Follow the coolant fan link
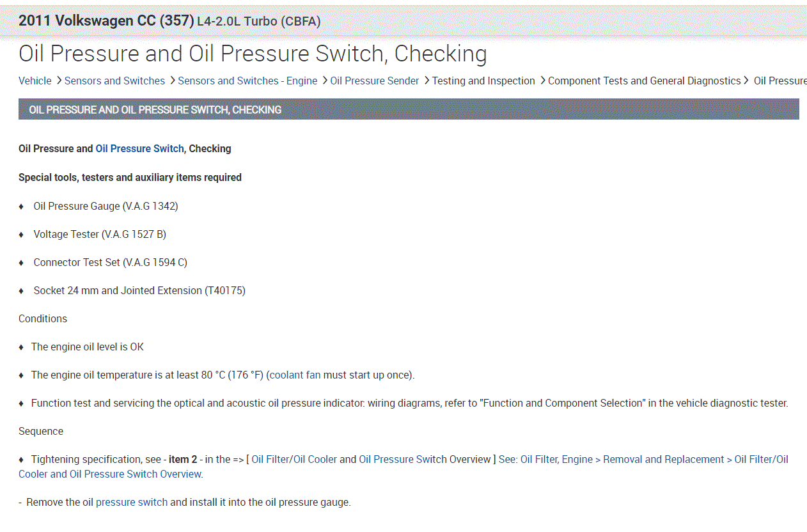 pyautogui.click(x=295, y=375)
